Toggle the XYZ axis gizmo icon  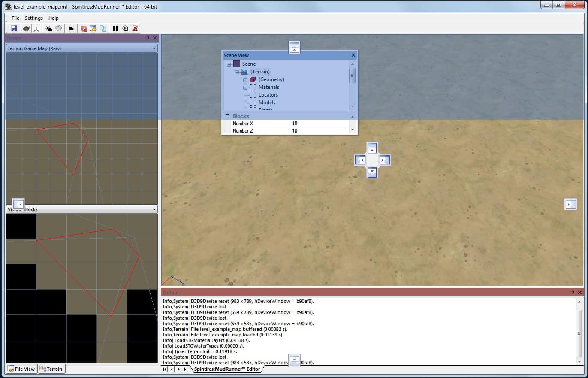click(36, 29)
